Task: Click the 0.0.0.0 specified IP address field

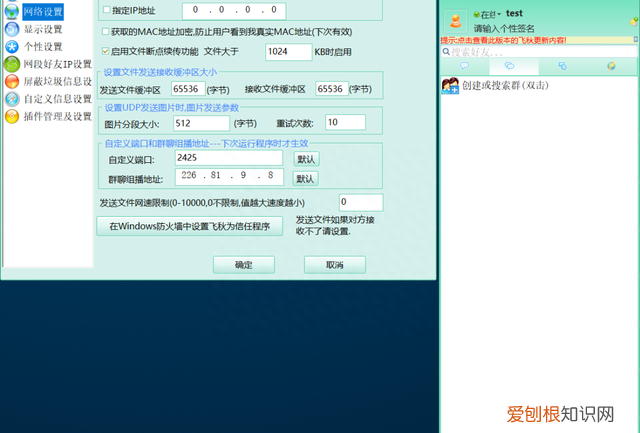Action: pos(234,11)
